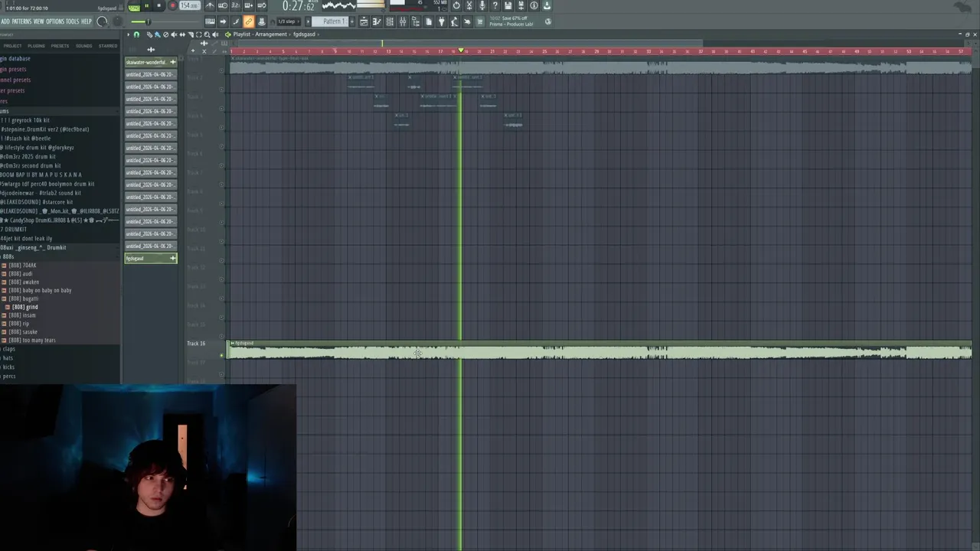Expand the claps folder
This screenshot has height=551, width=980.
[9, 349]
